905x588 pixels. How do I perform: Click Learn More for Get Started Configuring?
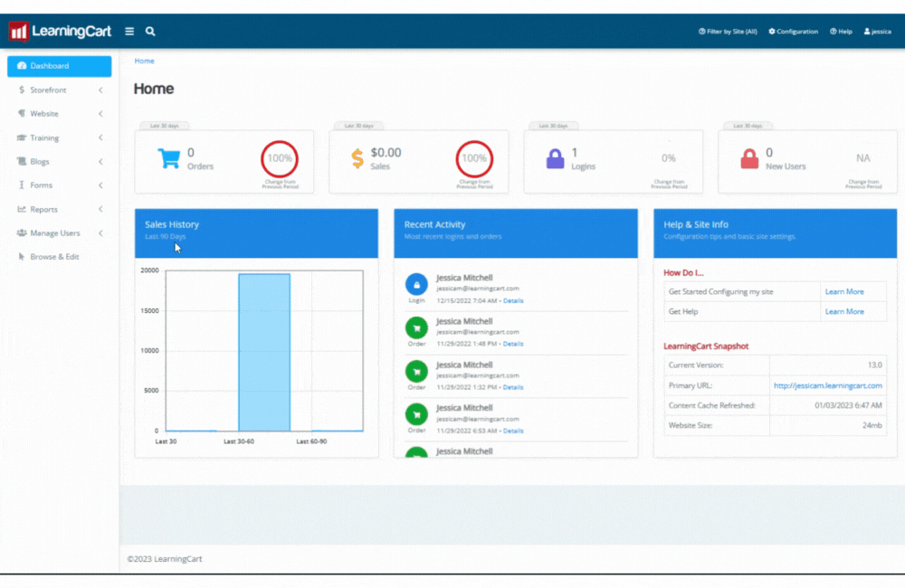coord(844,292)
